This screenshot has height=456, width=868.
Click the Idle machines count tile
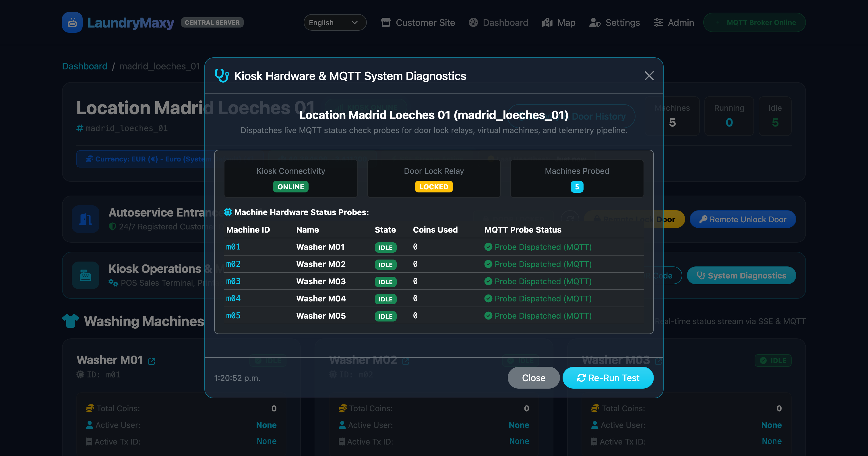click(775, 116)
